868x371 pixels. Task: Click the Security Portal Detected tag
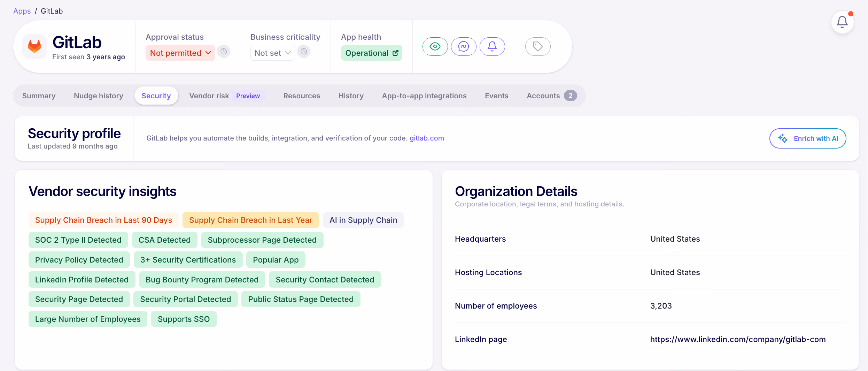point(186,299)
